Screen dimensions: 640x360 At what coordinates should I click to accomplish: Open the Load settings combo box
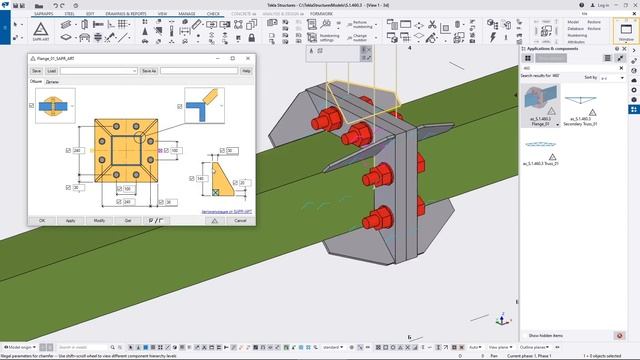coord(98,71)
